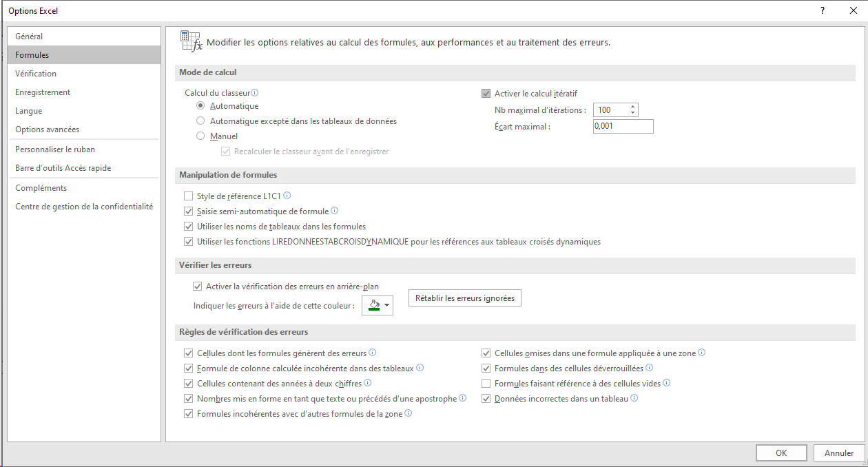Screen dimensions: 868x467
Task: Open Barre d'outils Accès rapide category
Action: [84, 168]
